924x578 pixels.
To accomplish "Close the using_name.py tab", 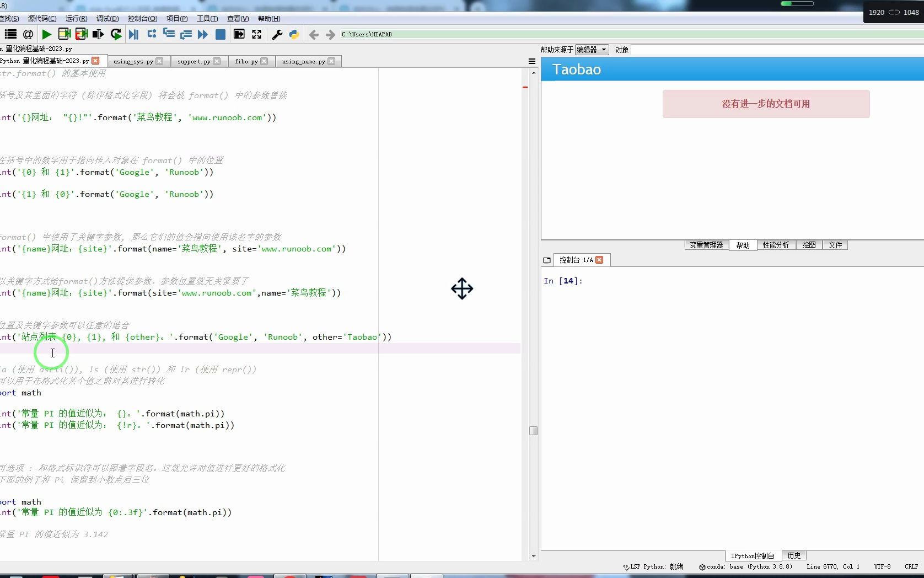I will pos(331,61).
